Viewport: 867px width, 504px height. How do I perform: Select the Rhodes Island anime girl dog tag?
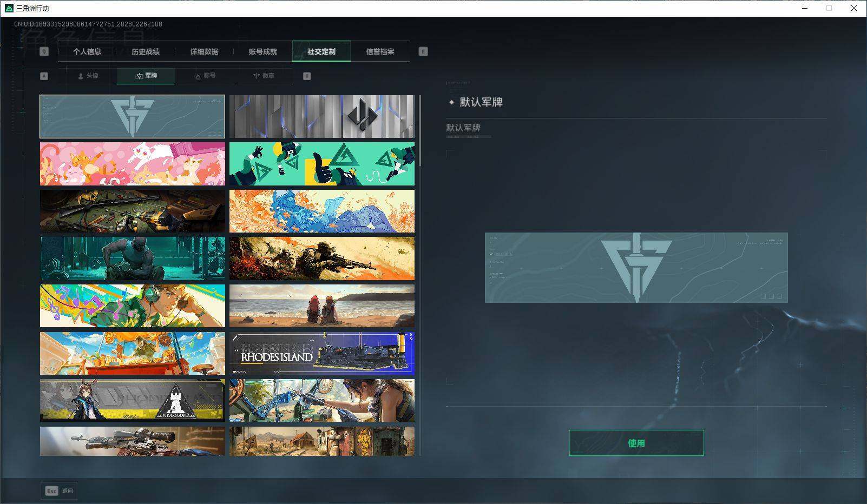coord(133,401)
